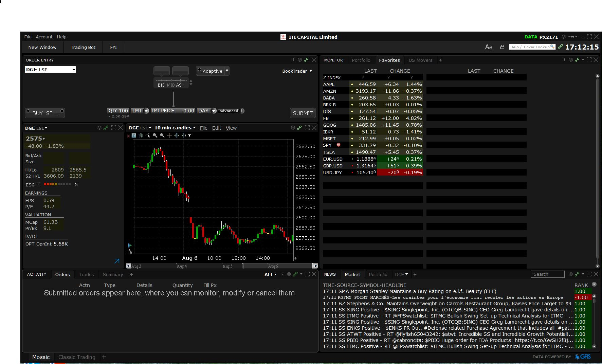Viewport: 602px width, 364px height.
Task: Open the Trading Bot button
Action: click(x=83, y=47)
